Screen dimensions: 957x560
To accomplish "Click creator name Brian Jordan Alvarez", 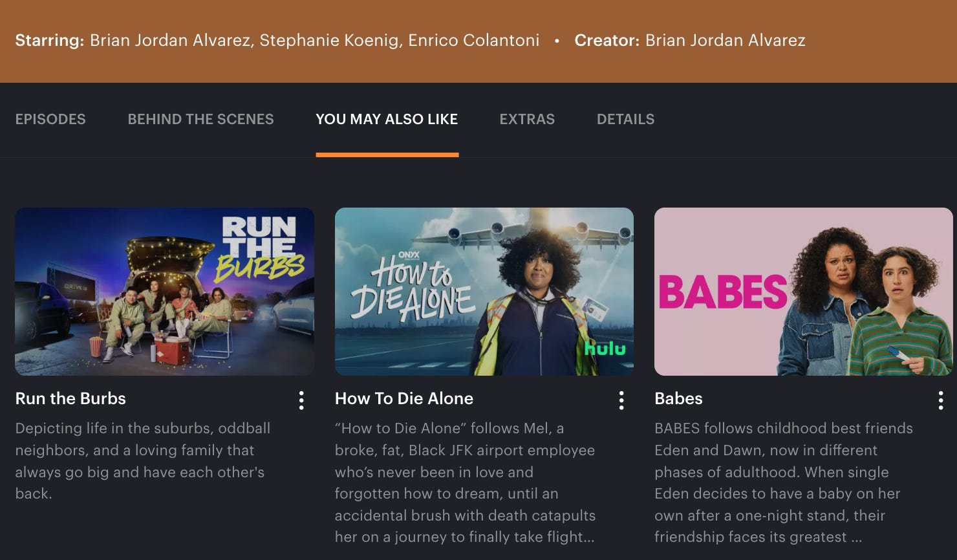I will pos(726,40).
